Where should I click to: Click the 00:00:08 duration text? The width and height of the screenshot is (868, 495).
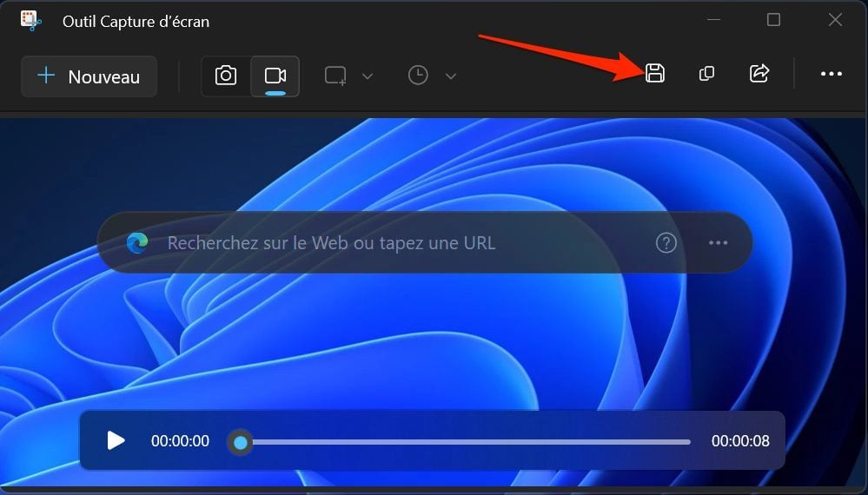click(x=740, y=441)
